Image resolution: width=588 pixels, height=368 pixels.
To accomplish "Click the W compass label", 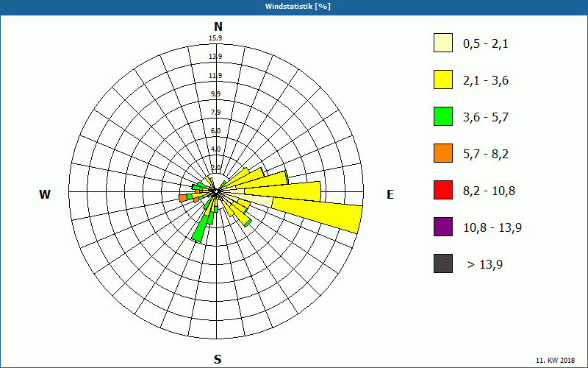I will (x=45, y=194).
